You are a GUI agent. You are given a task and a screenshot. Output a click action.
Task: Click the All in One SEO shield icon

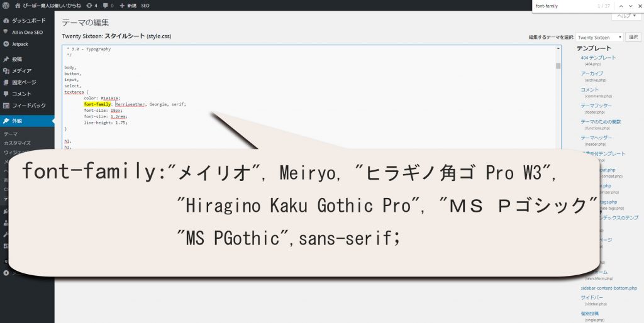pos(6,31)
